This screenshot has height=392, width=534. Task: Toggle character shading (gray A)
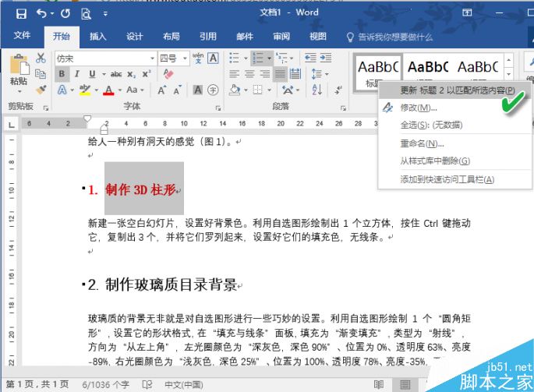pos(197,90)
